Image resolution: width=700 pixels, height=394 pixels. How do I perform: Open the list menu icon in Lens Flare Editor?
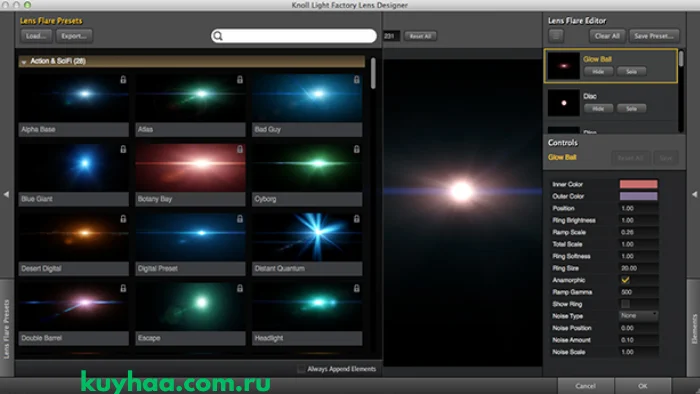pyautogui.click(x=556, y=36)
